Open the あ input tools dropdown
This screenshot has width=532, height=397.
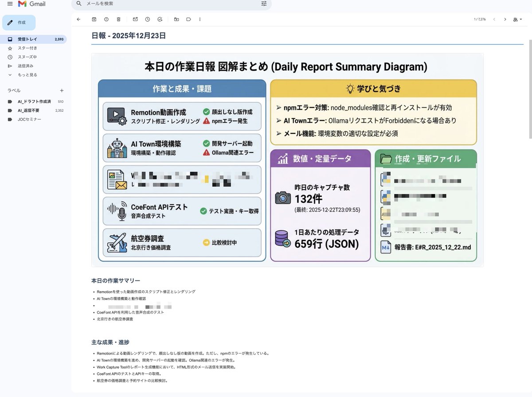517,19
